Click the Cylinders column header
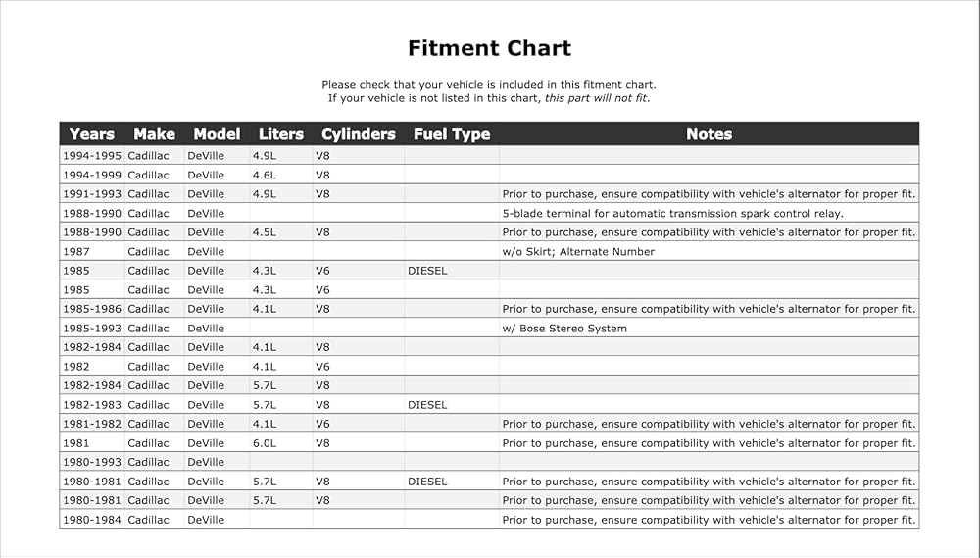 click(359, 134)
